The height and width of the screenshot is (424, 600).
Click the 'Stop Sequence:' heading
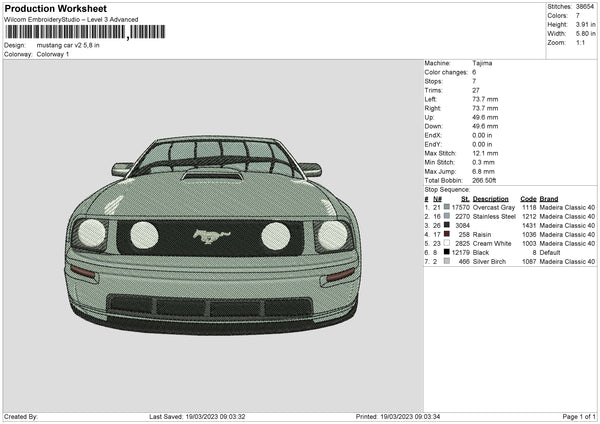(x=447, y=189)
